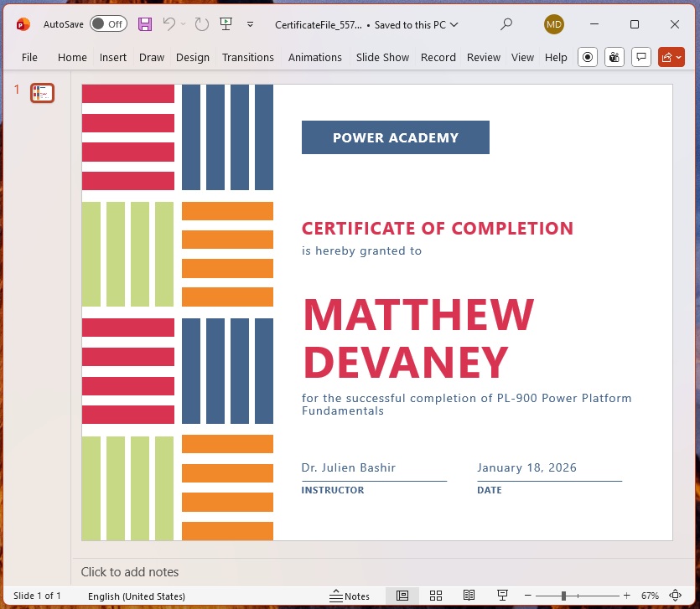Open the Transitions tab
Viewport: 700px width, 609px height.
click(247, 58)
